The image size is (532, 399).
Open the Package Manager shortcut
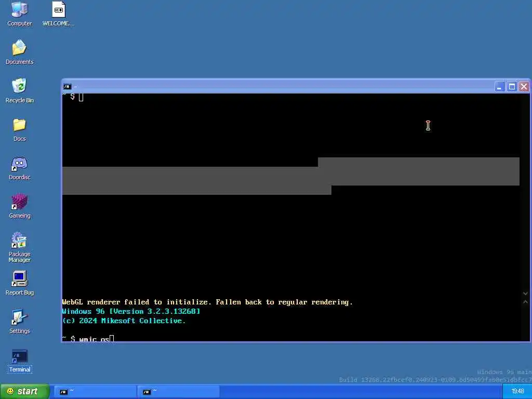tap(19, 247)
